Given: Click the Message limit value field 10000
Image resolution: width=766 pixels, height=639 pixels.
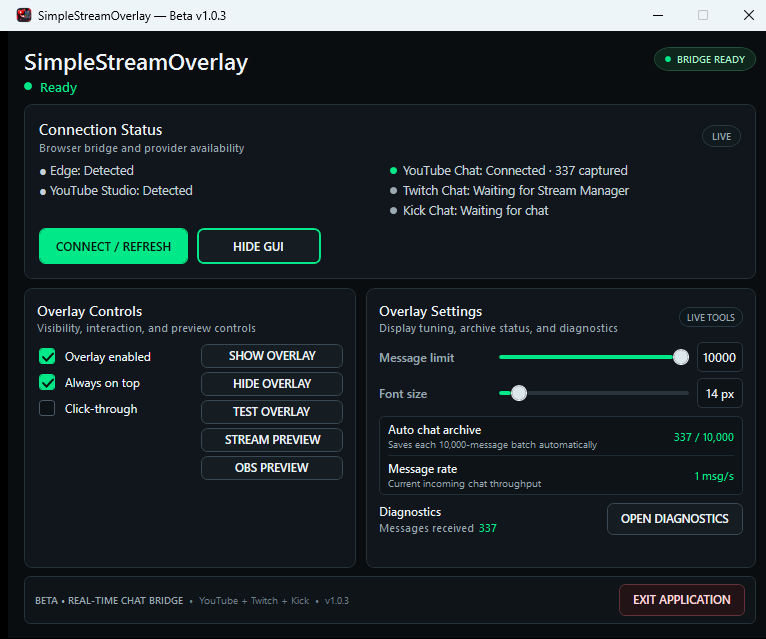Looking at the screenshot, I should click(x=719, y=358).
